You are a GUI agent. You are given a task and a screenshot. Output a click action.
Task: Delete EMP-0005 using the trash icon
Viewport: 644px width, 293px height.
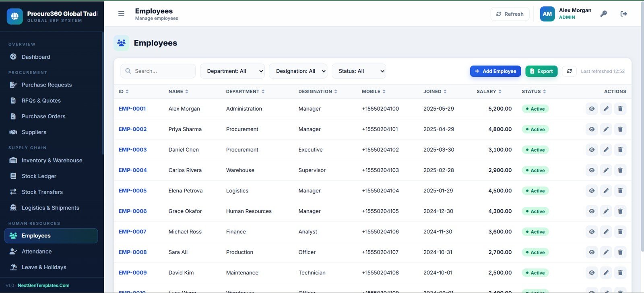(620, 191)
